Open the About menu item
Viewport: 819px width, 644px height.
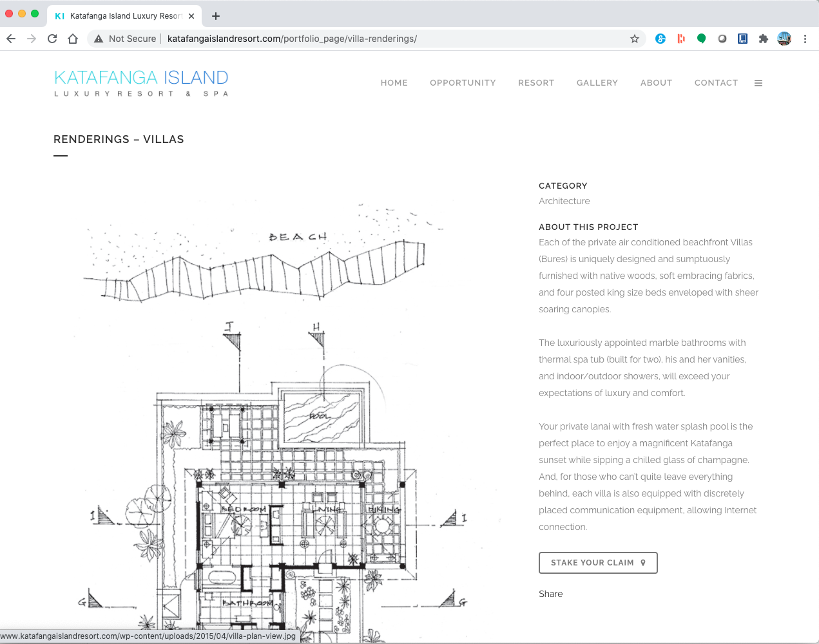(x=656, y=83)
